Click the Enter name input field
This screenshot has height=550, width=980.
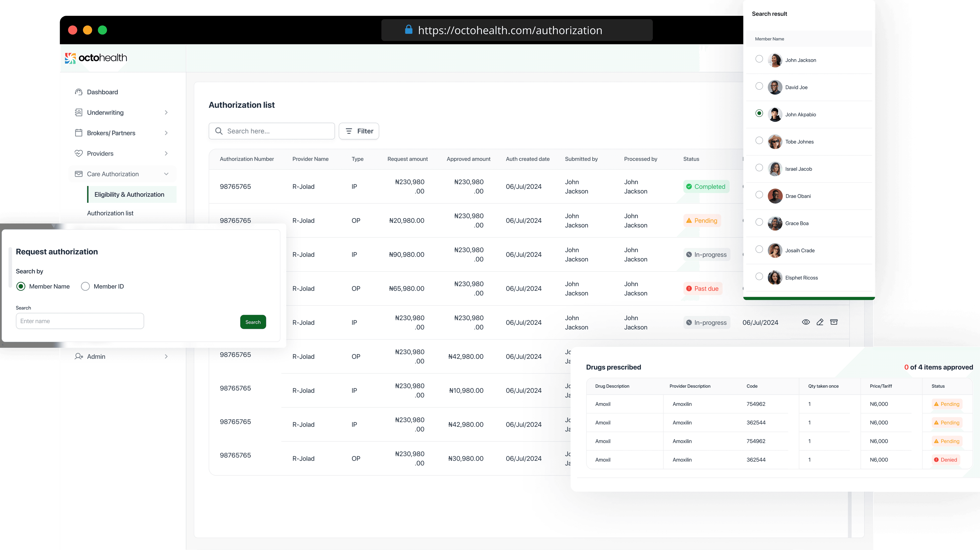(80, 321)
